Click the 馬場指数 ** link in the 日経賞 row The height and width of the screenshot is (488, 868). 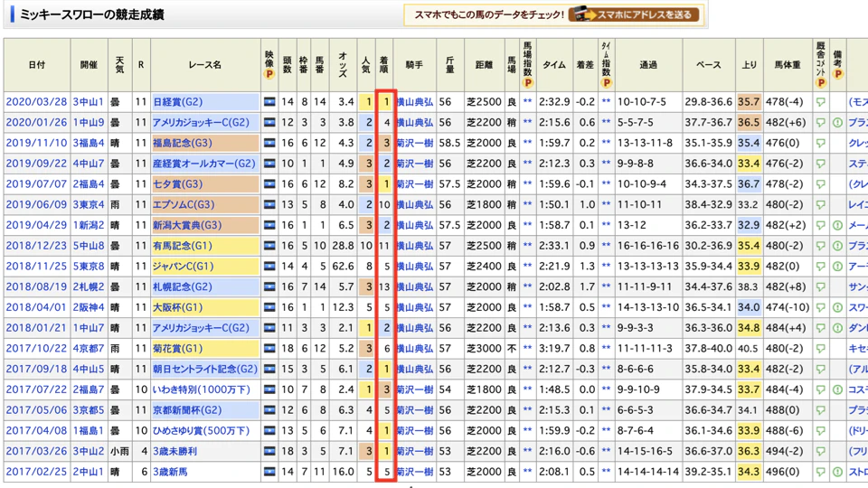click(527, 102)
